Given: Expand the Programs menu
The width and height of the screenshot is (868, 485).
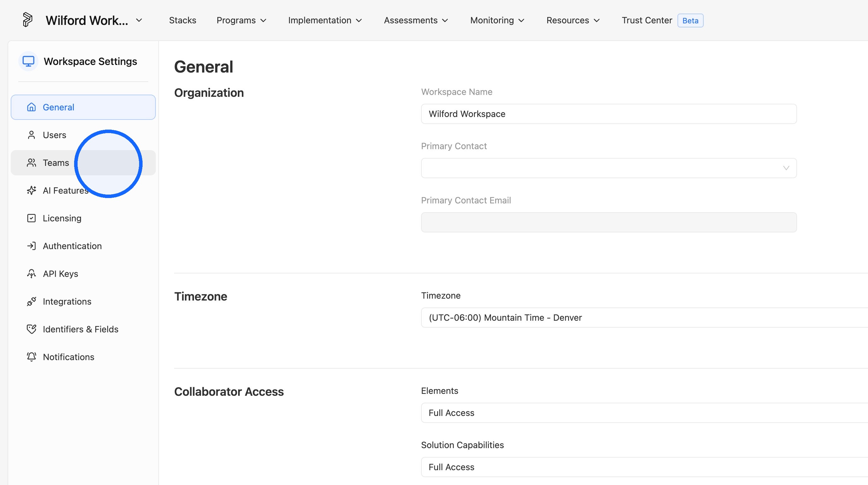Looking at the screenshot, I should tap(242, 20).
